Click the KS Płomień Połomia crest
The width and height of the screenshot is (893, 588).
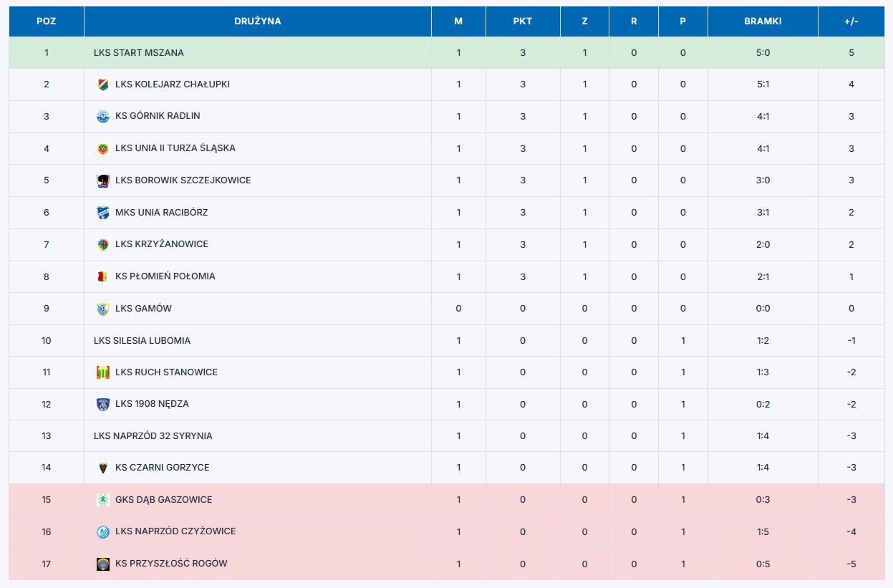[x=103, y=276]
